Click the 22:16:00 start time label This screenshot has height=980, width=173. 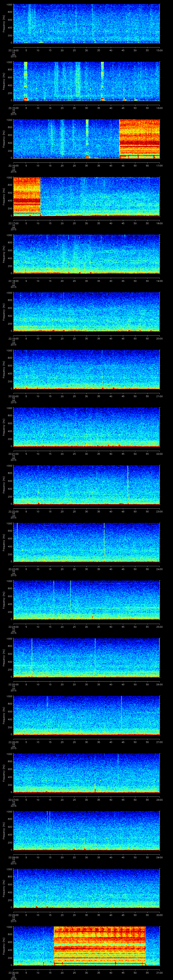[x=13, y=166]
